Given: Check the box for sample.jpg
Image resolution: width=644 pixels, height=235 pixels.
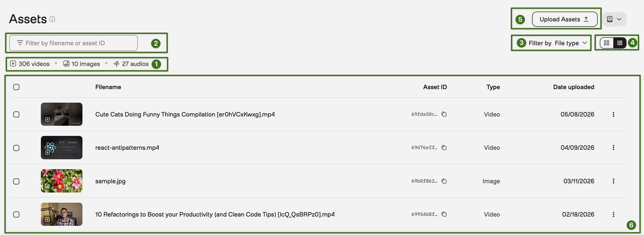Looking at the screenshot, I should point(16,181).
